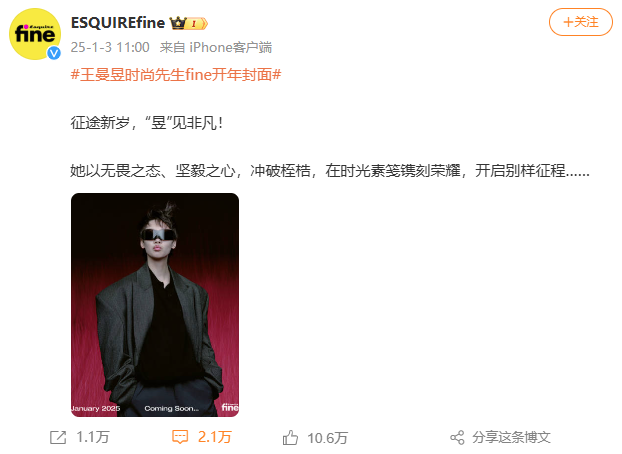The image size is (622, 454).
Task: Click the 来自 iPhone客户端 source text
Action: pyautogui.click(x=216, y=48)
